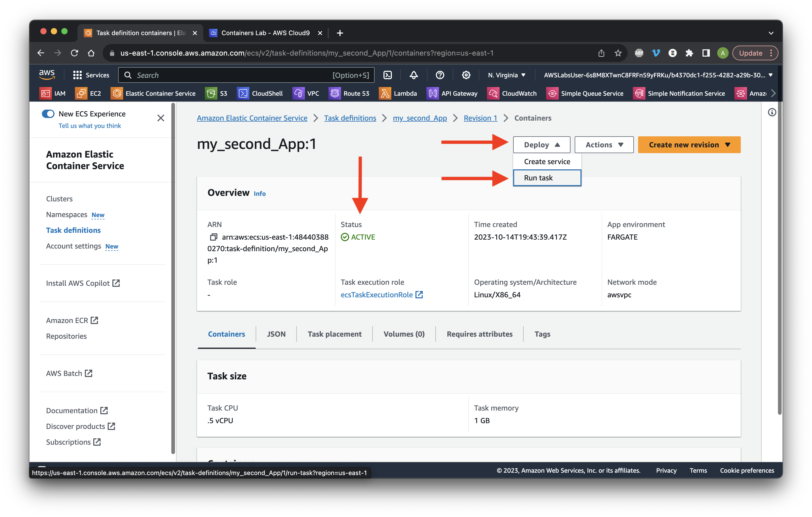812x517 pixels.
Task: Close the sidebar navigation panel
Action: tap(161, 118)
